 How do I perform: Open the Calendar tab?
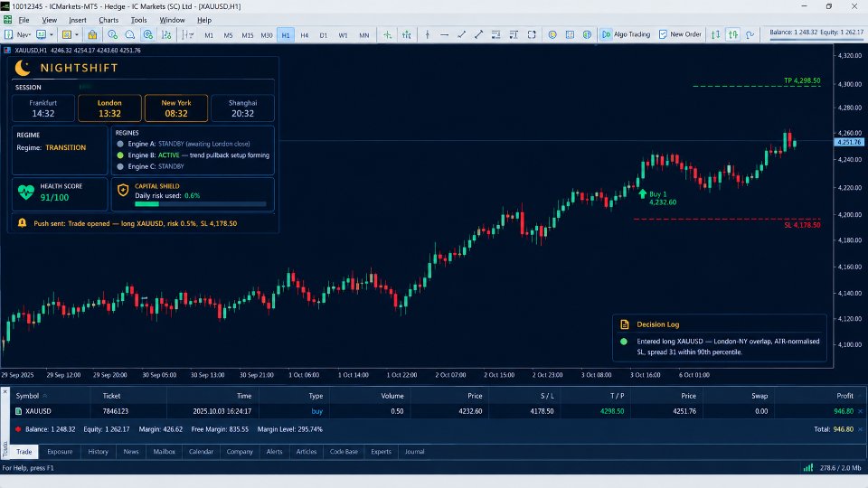click(x=201, y=452)
